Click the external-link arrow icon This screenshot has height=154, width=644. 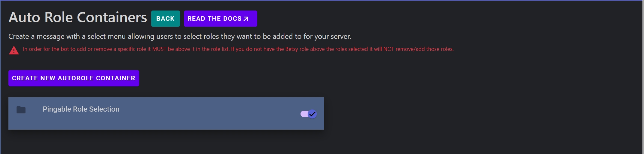pos(246,19)
